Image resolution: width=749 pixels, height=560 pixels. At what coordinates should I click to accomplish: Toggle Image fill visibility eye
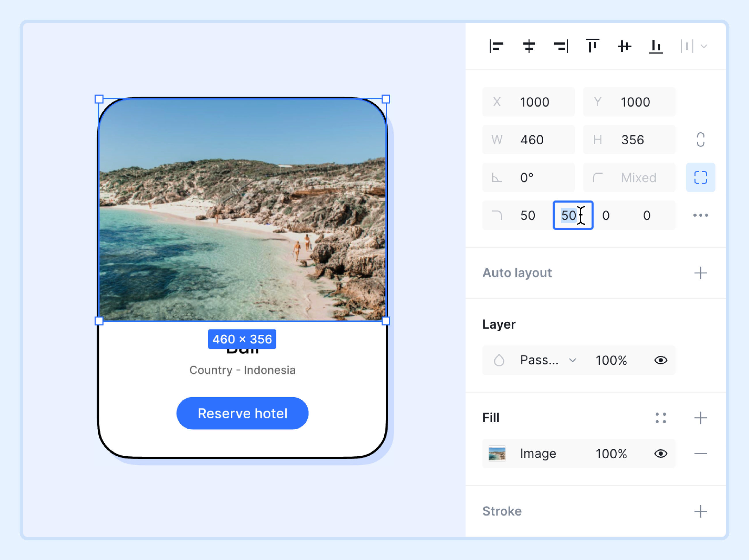click(661, 454)
